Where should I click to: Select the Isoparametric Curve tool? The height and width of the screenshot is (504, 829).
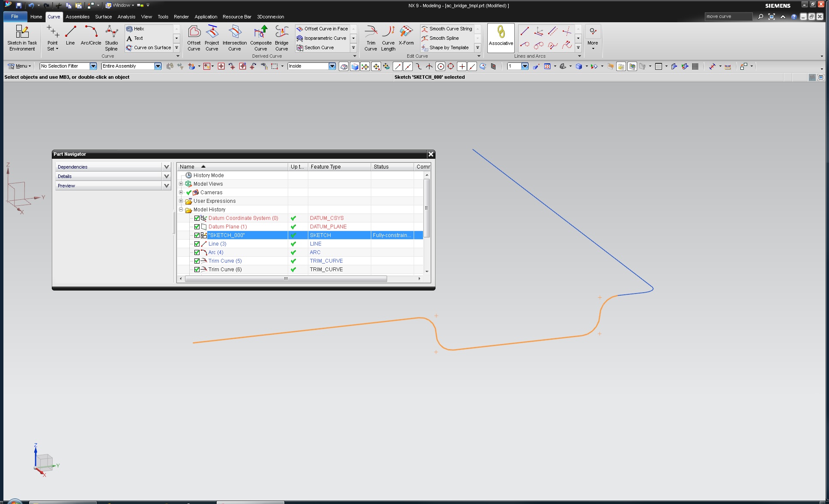point(322,38)
